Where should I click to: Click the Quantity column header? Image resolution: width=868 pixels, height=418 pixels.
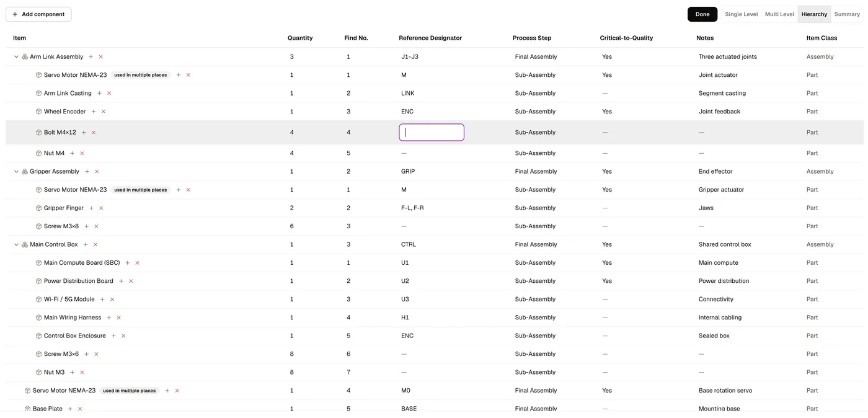pos(300,38)
